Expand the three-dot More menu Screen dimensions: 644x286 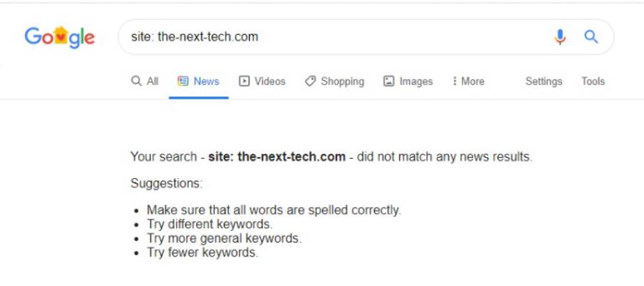point(454,82)
